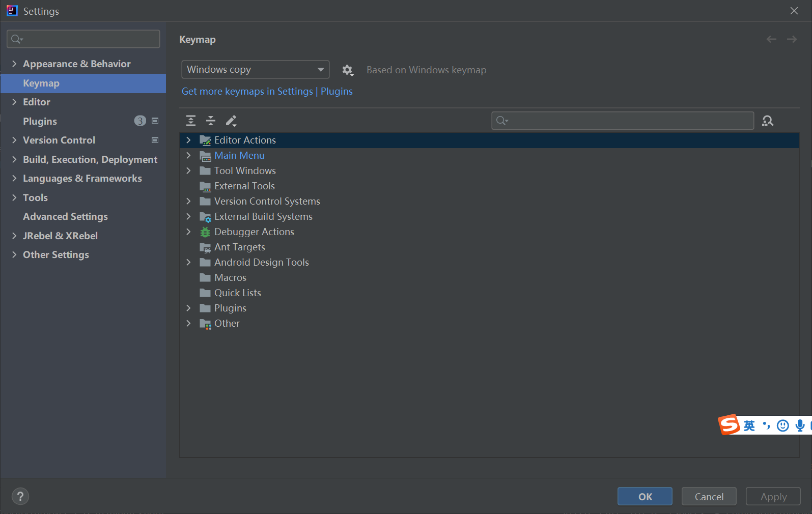Screen dimensions: 812x514
Task: Click Find Actions by Shortcut icon
Action: click(x=768, y=121)
